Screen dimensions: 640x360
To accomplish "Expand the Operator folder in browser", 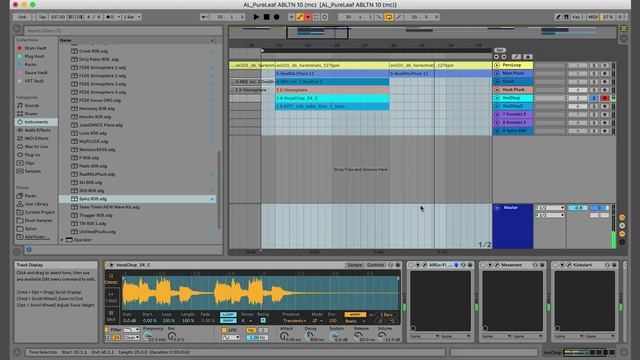I will (62, 240).
